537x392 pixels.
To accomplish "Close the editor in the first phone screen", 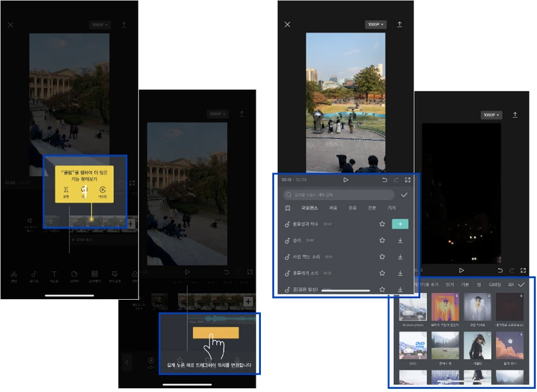I will [11, 25].
